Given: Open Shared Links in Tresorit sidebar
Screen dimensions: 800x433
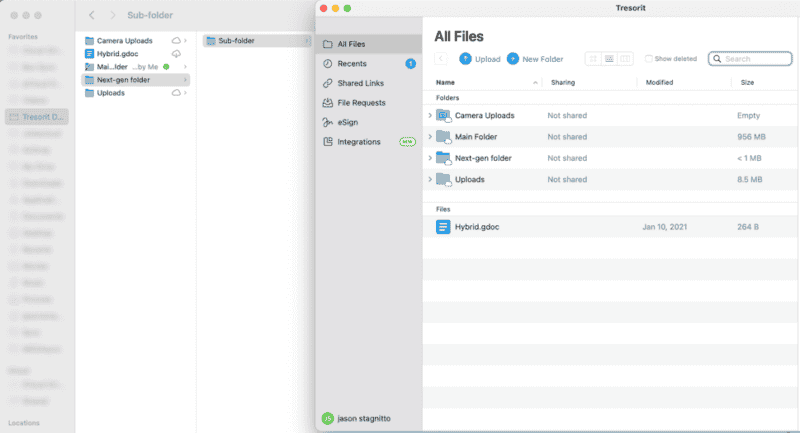Looking at the screenshot, I should coord(368,83).
